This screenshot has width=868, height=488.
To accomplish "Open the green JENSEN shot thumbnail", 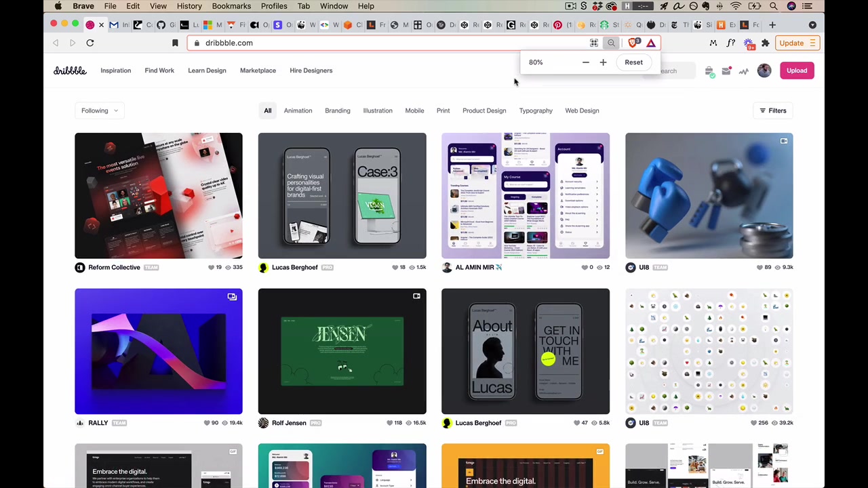I will pyautogui.click(x=342, y=351).
